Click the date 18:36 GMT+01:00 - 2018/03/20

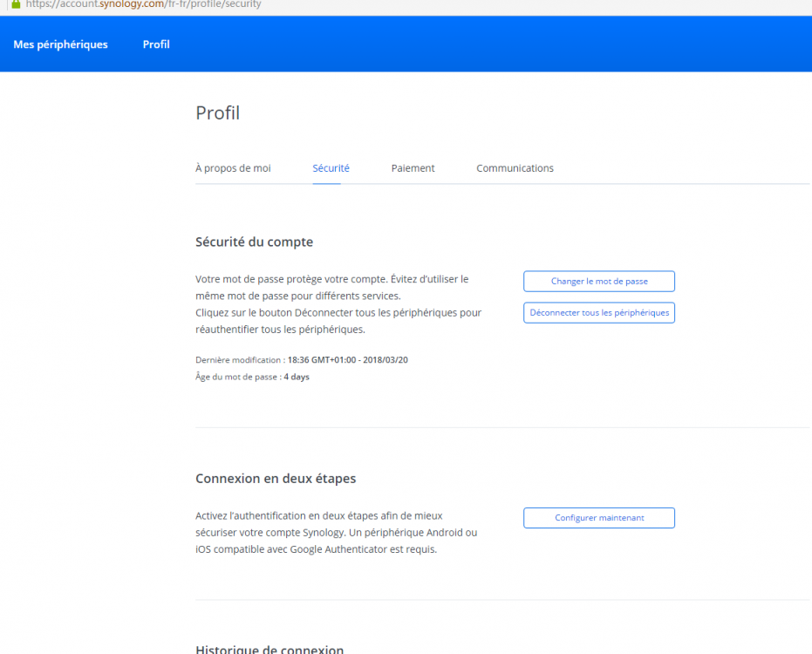coord(347,360)
